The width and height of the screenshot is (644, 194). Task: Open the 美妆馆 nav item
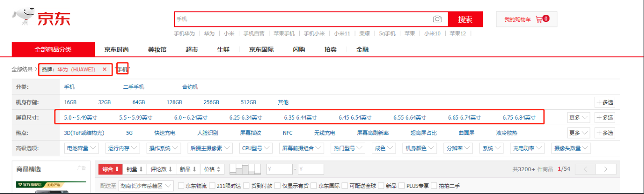(157, 49)
